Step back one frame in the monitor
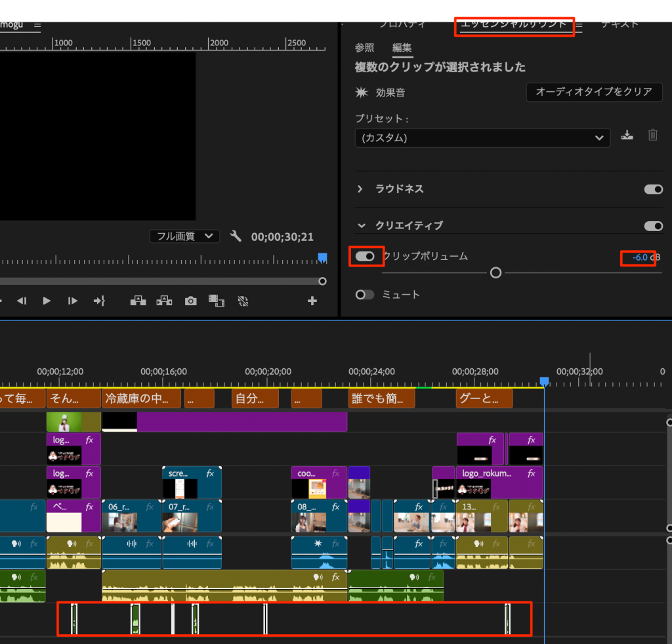This screenshot has height=644, width=672. pyautogui.click(x=22, y=301)
